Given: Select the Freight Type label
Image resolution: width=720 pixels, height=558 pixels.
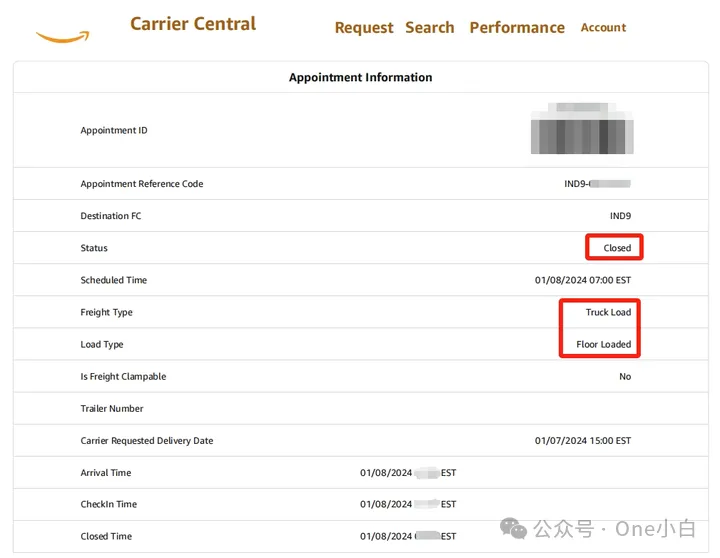Looking at the screenshot, I should pos(106,312).
